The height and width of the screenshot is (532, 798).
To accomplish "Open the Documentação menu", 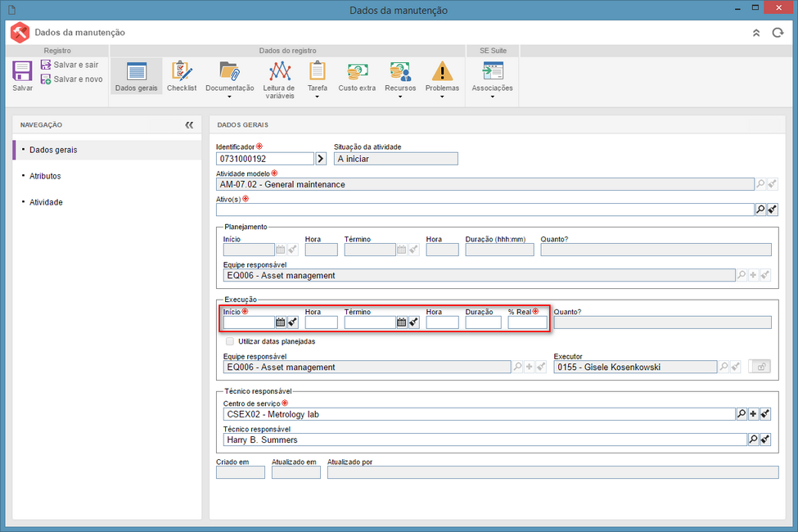I will click(229, 79).
